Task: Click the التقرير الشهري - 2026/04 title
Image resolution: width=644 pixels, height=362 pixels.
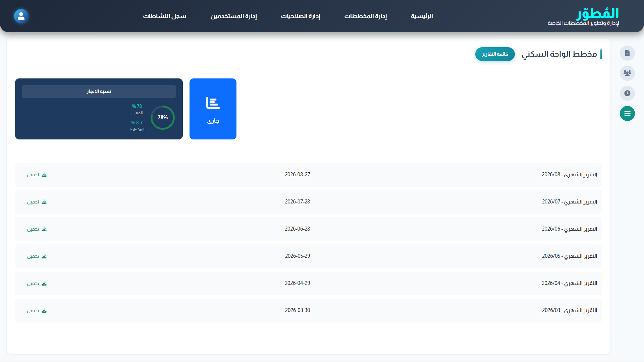Action: (x=570, y=283)
